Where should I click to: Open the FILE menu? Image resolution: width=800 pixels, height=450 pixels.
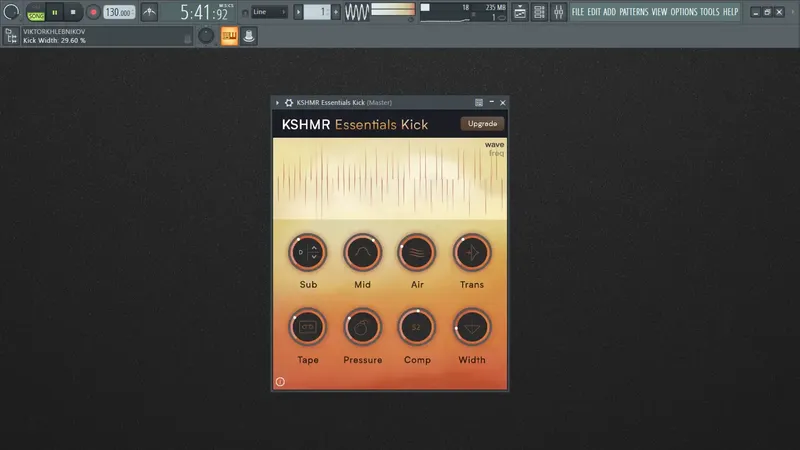(x=578, y=11)
